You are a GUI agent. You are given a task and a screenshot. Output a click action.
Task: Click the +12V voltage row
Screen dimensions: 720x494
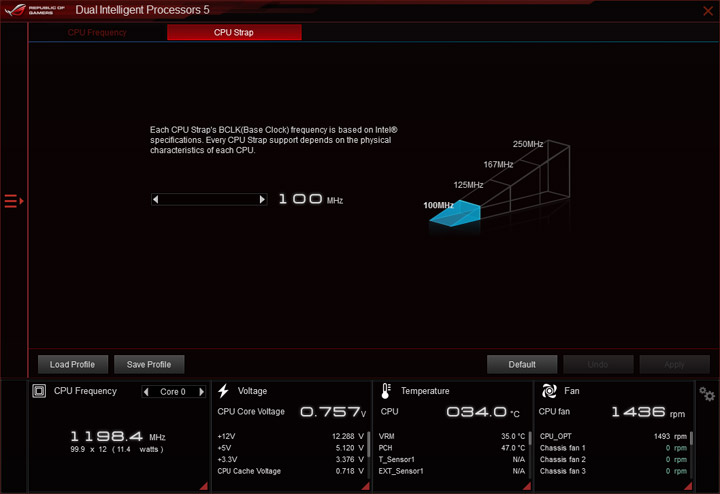tap(291, 436)
